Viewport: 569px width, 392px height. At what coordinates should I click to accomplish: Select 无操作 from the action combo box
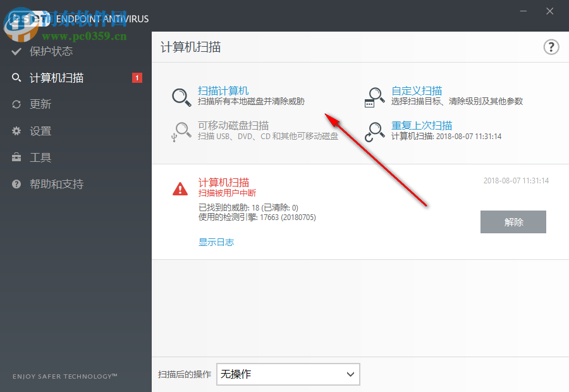[x=288, y=374]
